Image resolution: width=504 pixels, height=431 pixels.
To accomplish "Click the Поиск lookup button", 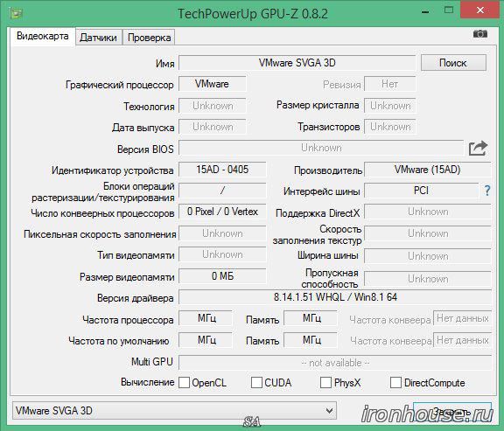I will tap(453, 63).
